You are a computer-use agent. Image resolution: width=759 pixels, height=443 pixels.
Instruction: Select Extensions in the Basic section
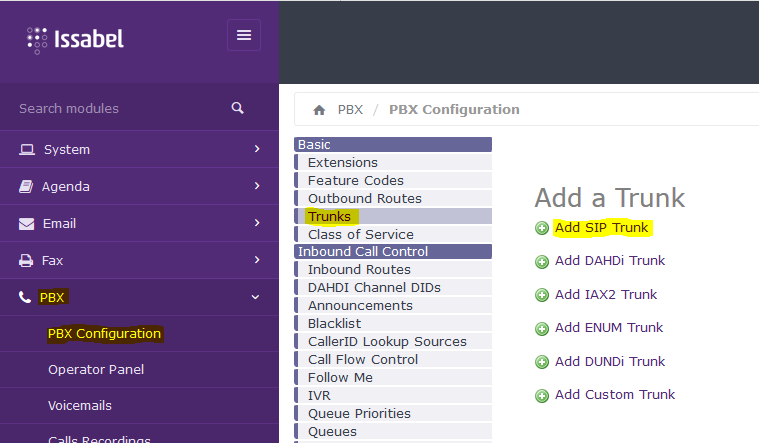click(x=342, y=163)
